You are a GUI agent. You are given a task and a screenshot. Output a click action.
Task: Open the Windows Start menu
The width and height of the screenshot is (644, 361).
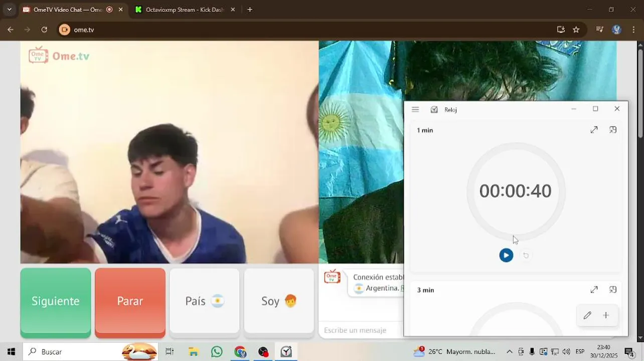[11, 352]
